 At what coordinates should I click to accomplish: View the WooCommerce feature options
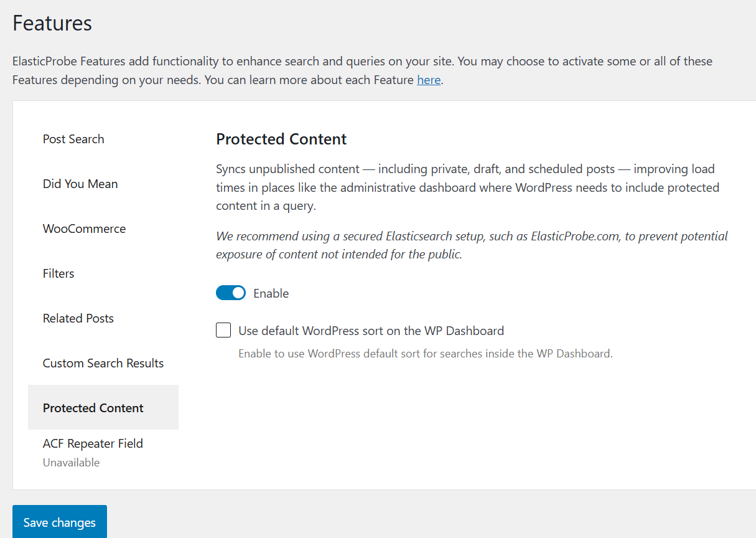(x=84, y=229)
